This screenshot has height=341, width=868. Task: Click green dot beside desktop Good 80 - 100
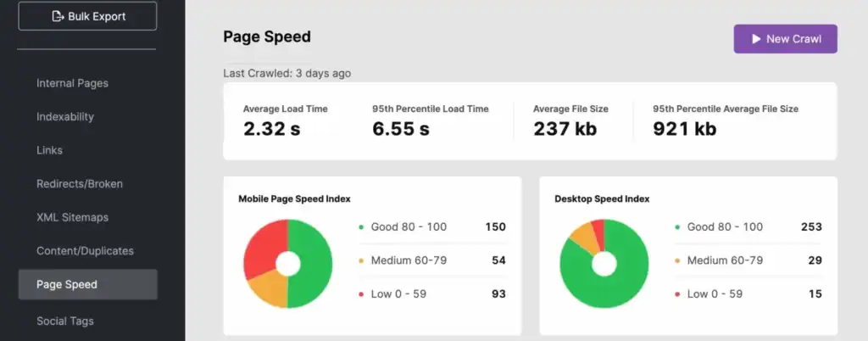coord(676,227)
